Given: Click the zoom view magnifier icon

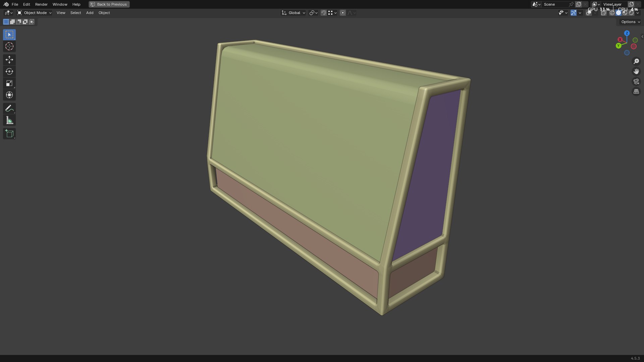Looking at the screenshot, I should tap(636, 61).
